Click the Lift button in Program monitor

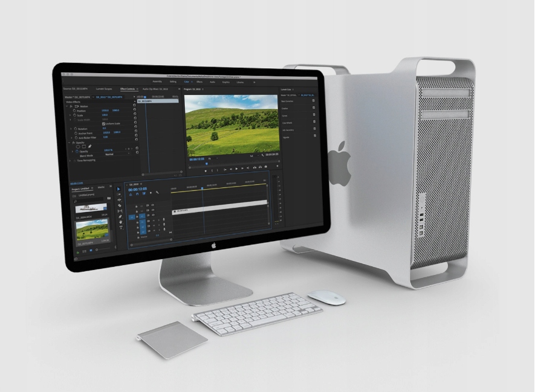pos(255,167)
